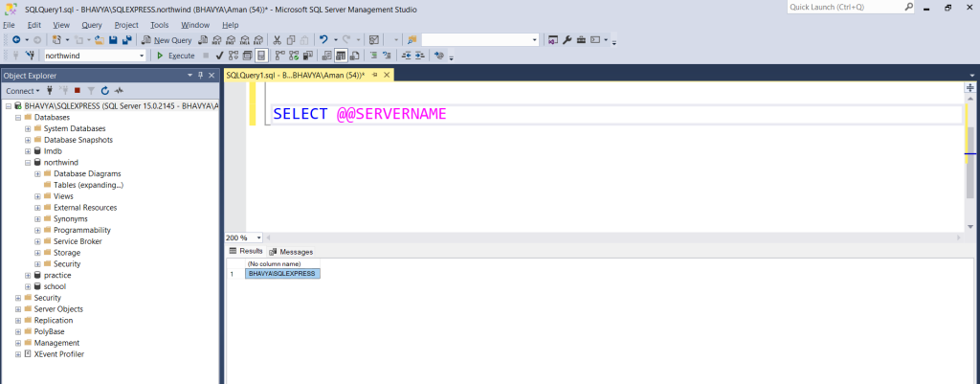Viewport: 980px width, 384px height.
Task: Close the Object Explorer panel
Action: coord(212,75)
